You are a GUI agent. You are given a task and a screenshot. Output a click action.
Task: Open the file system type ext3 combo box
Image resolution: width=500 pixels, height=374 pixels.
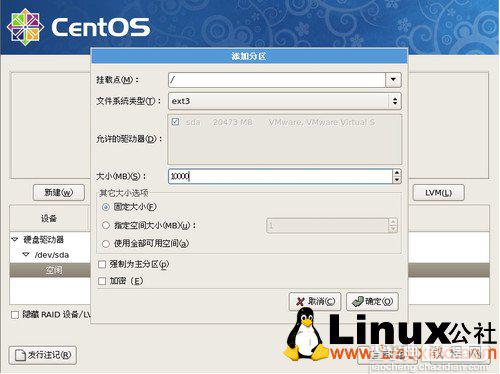pos(285,101)
